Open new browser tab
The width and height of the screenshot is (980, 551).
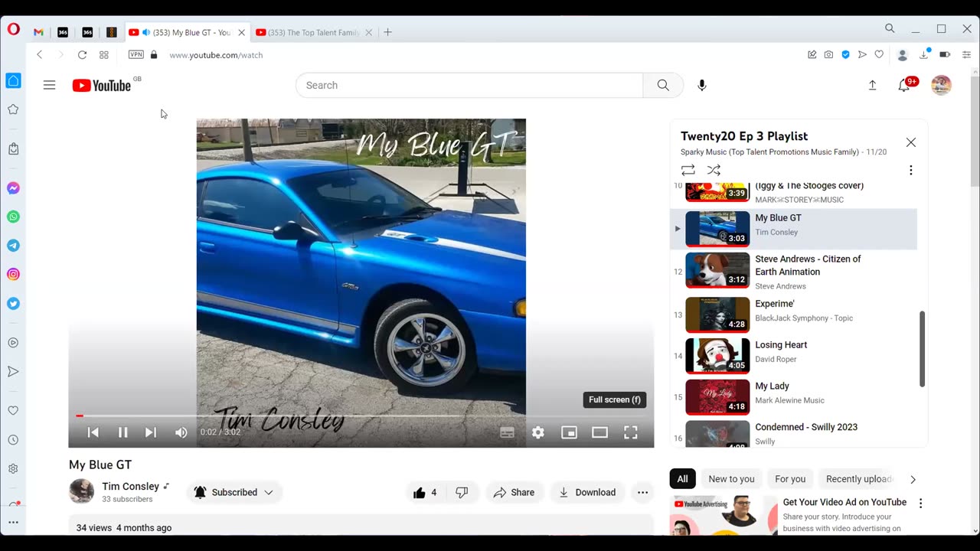(387, 32)
